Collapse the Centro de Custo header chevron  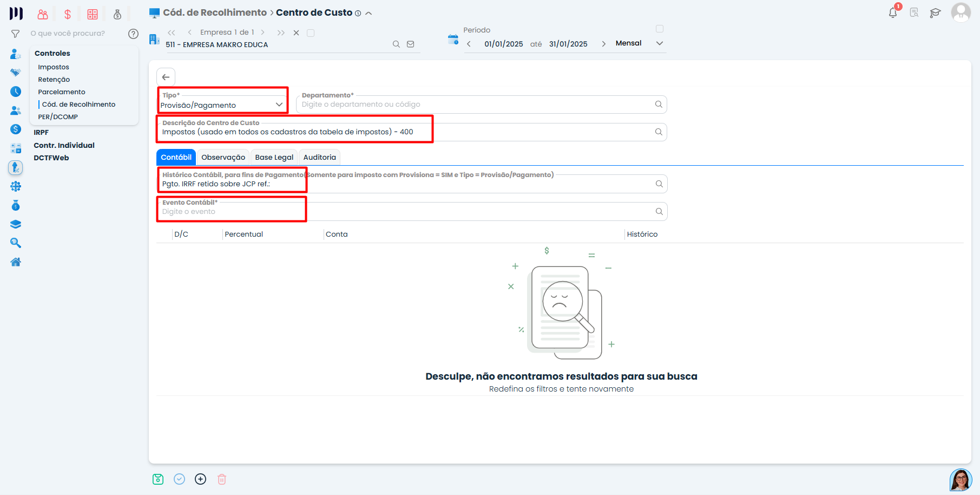[369, 12]
